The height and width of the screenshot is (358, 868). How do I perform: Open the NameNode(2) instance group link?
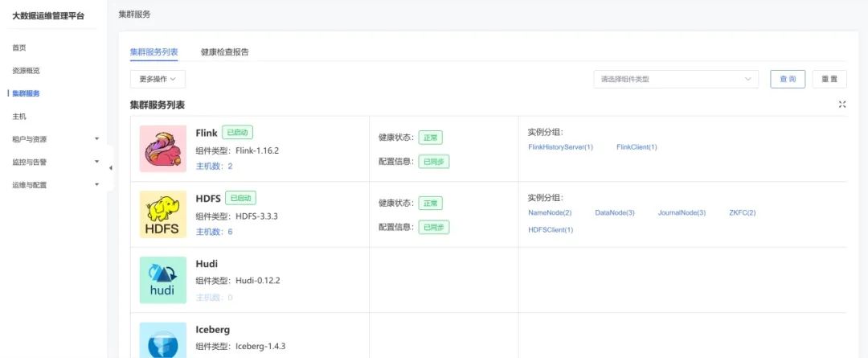[x=550, y=212]
